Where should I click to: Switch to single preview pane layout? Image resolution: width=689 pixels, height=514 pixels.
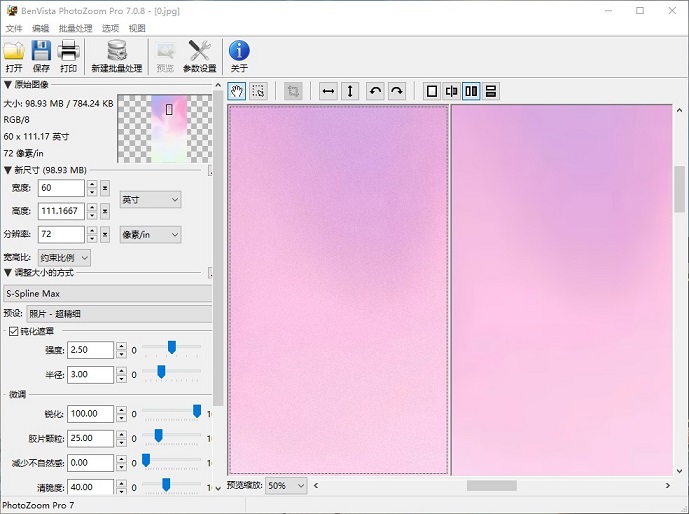[432, 91]
